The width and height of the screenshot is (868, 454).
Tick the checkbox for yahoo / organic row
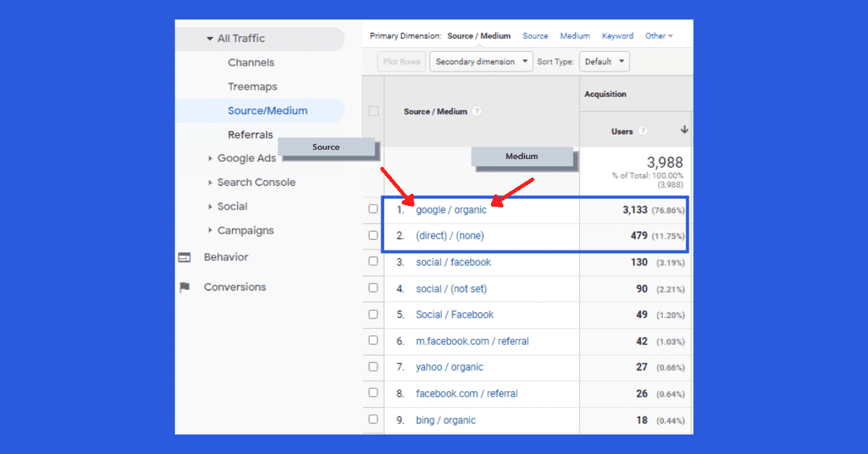(373, 367)
